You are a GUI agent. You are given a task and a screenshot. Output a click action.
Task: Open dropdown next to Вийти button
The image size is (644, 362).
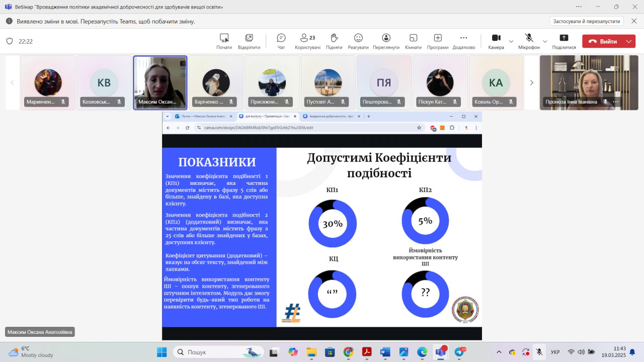[x=629, y=41]
